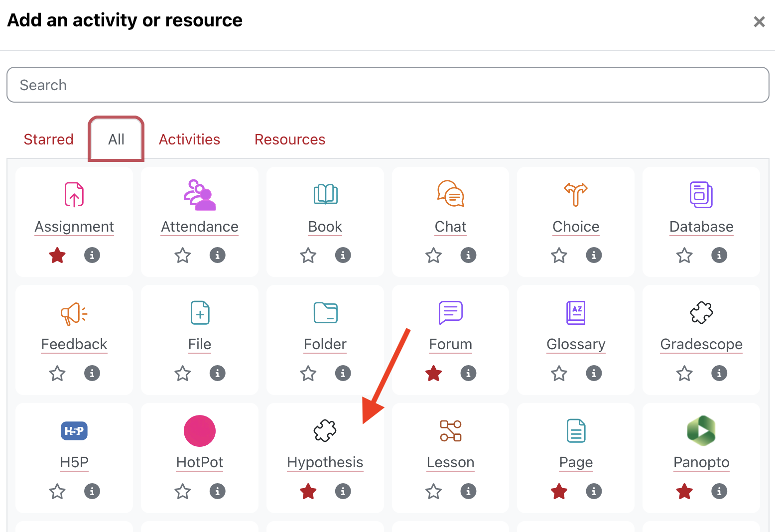
Task: Open the Gradescope info details
Action: [x=719, y=373]
